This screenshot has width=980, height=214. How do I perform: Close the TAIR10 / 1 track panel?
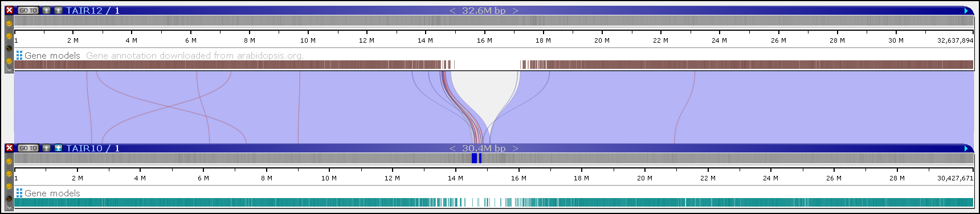pos(9,148)
